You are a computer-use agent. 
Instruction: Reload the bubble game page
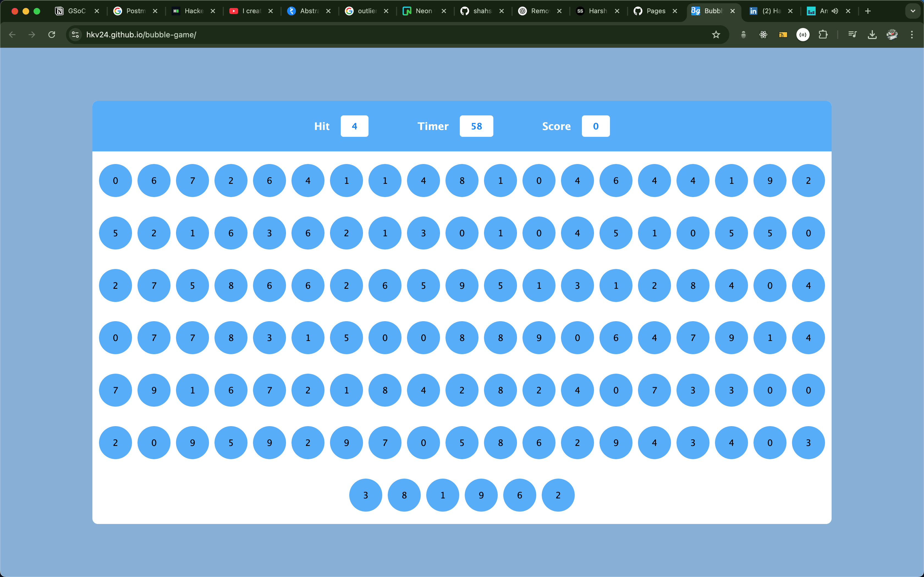(x=52, y=35)
